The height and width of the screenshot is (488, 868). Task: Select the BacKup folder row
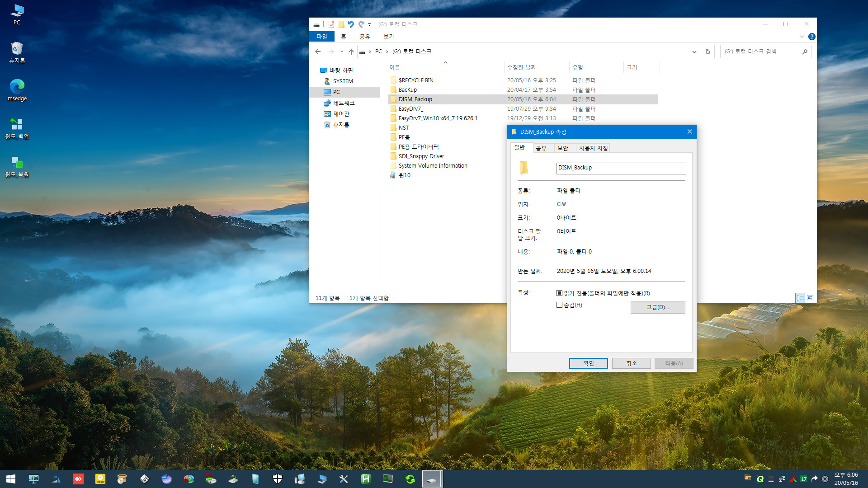(x=523, y=90)
